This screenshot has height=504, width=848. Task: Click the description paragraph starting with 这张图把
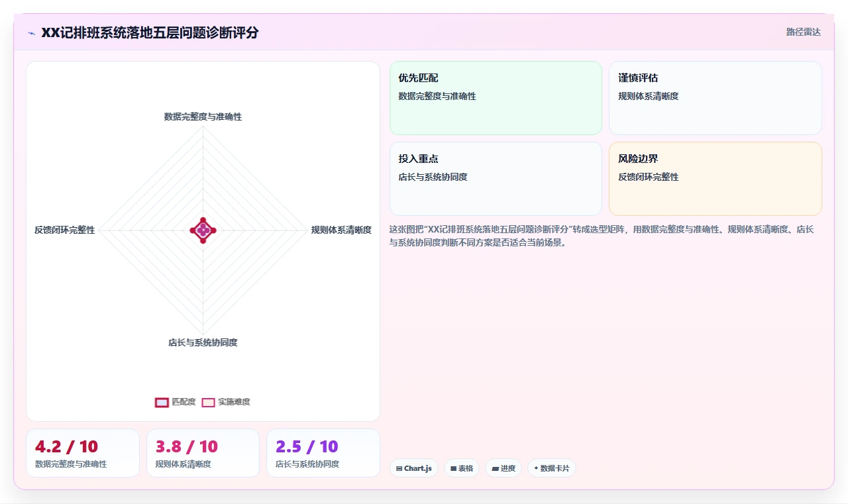pos(602,236)
